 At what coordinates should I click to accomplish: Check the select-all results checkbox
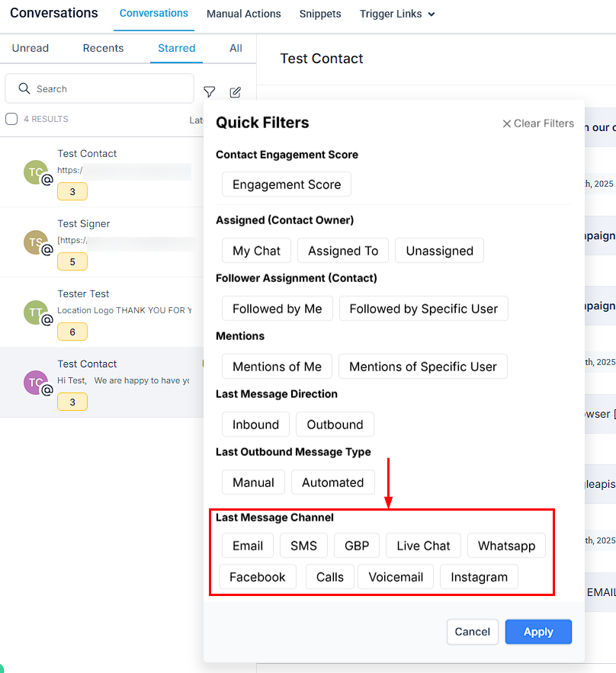11,119
